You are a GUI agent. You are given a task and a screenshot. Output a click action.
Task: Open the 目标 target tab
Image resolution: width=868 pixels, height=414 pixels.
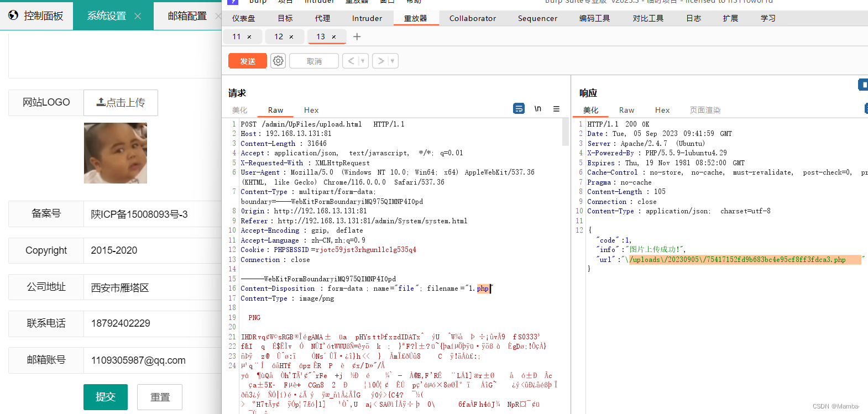click(285, 18)
